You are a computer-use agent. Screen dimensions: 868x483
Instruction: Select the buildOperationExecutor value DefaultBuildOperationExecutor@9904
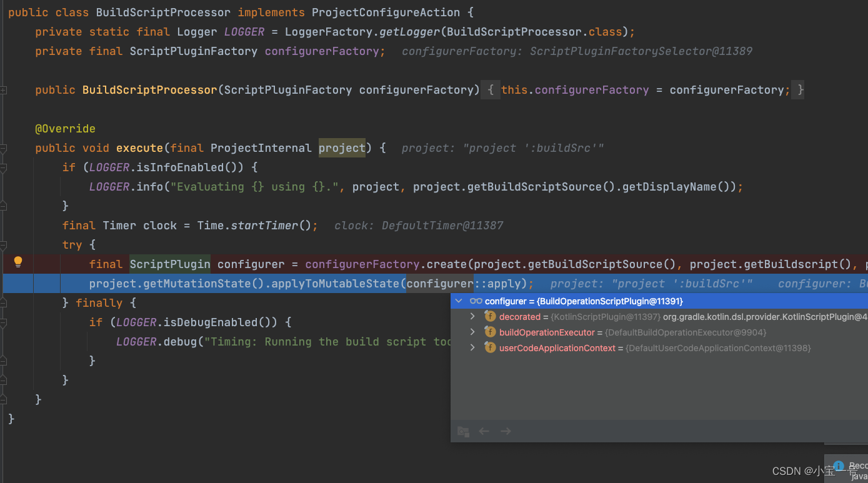[685, 332]
